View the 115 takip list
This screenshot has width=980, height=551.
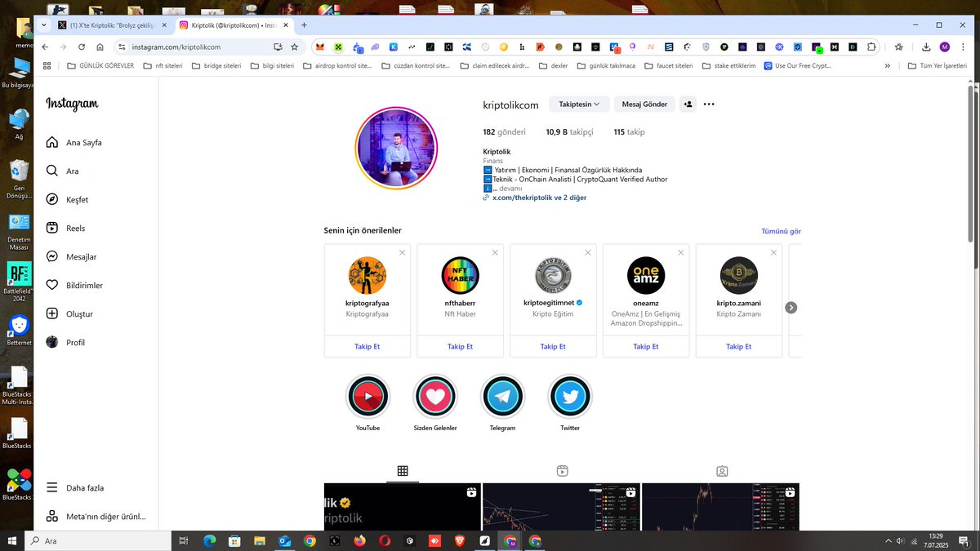[630, 131]
